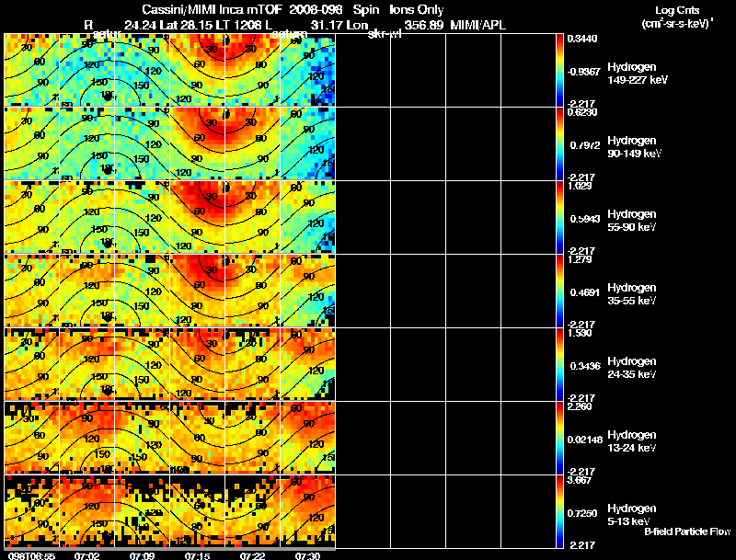Click the 'Hydrogen 5-13 keV' label
This screenshot has width=736, height=560.
pyautogui.click(x=632, y=515)
